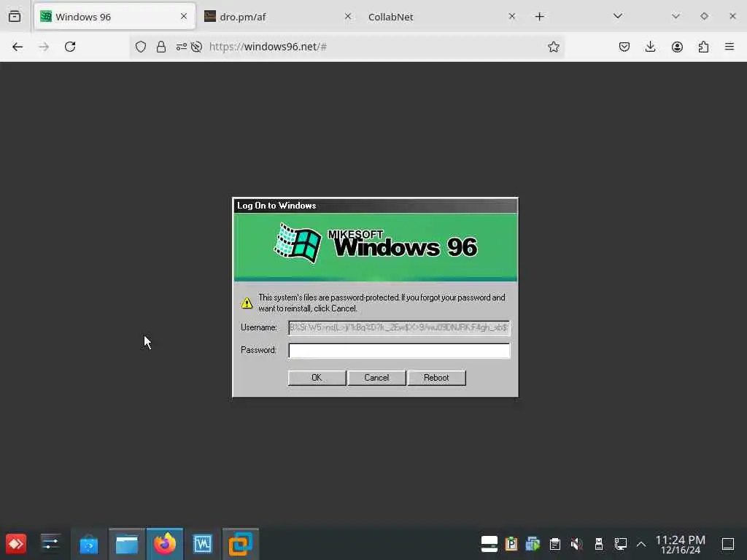Screen dimensions: 747x560
Task: Click the clipboard tray icon
Action: [554, 544]
